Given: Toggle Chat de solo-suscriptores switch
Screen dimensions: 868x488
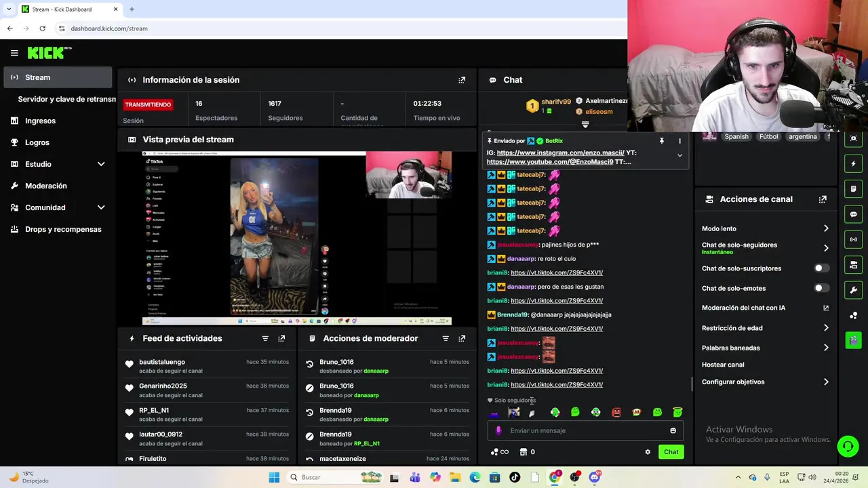Looking at the screenshot, I should pos(821,268).
